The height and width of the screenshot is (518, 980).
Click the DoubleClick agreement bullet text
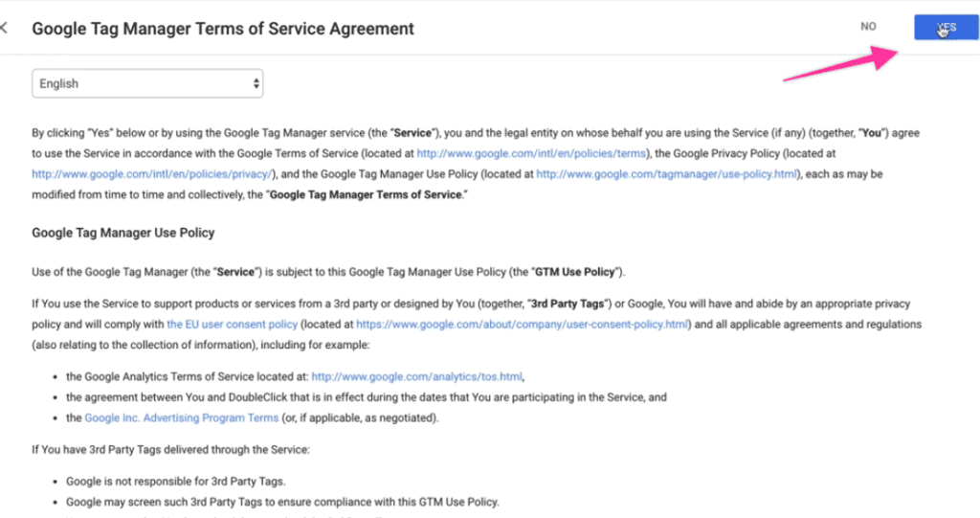pos(367,397)
